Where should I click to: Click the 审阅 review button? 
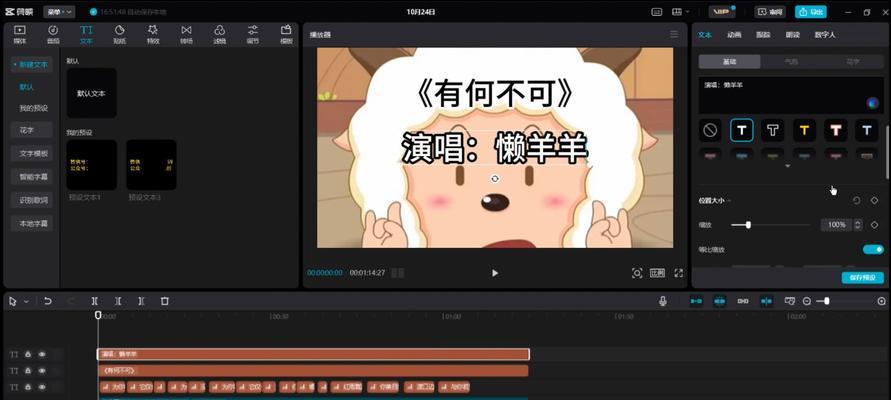(770, 11)
